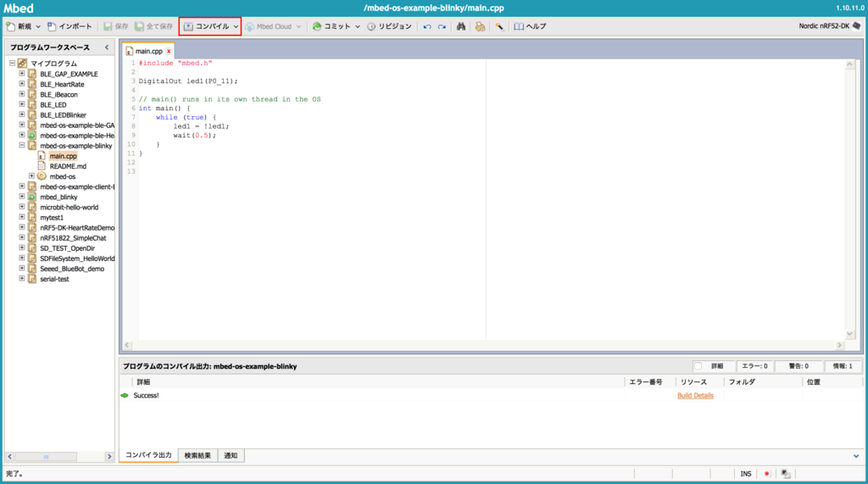This screenshot has height=484, width=868.
Task: Click the redo arrow icon
Action: coord(442,26)
